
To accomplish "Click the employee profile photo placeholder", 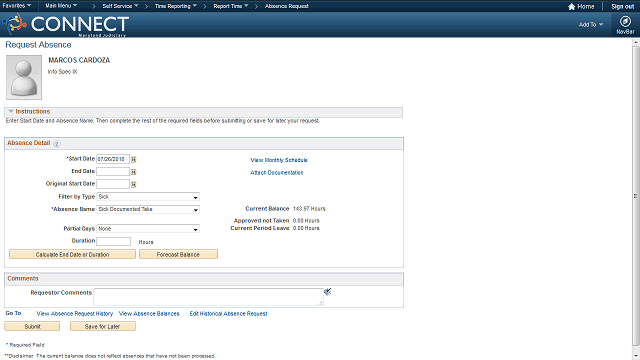I will tap(24, 78).
